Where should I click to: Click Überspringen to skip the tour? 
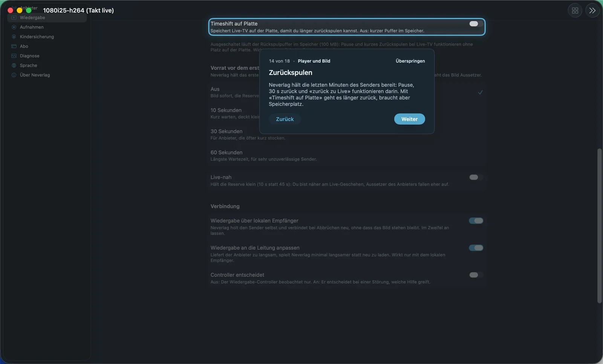pos(410,61)
